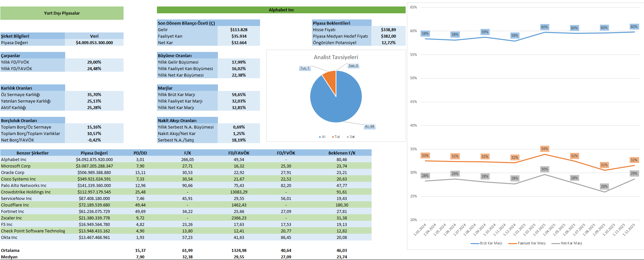Select the 'Crowdstrike Holdings Inc' cell
This screenshot has width=644, height=260.
point(26,192)
